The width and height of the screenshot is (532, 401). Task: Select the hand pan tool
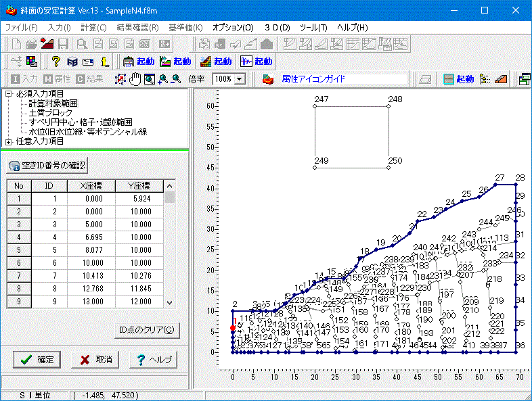pos(135,79)
